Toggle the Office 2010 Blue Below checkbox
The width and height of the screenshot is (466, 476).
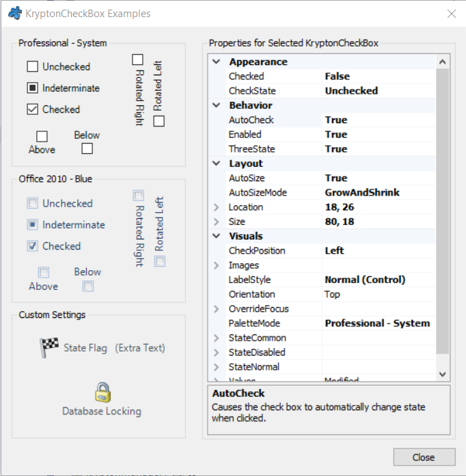pyautogui.click(x=88, y=286)
